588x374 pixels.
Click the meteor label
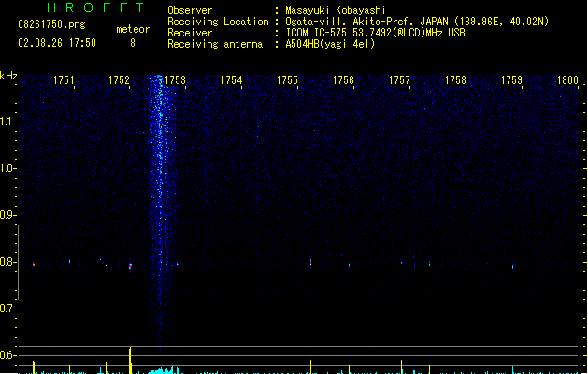coord(133,29)
